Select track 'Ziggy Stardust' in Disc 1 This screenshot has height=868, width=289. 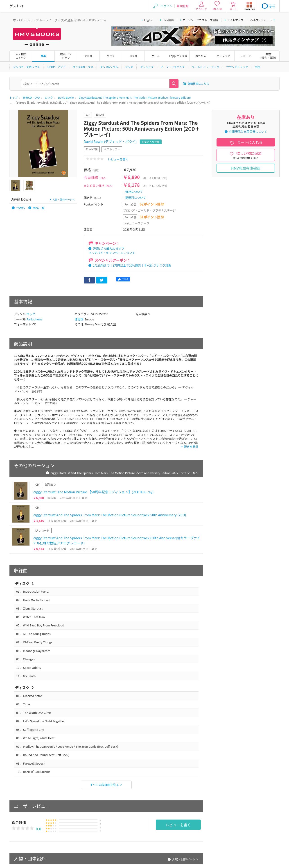tap(33, 609)
